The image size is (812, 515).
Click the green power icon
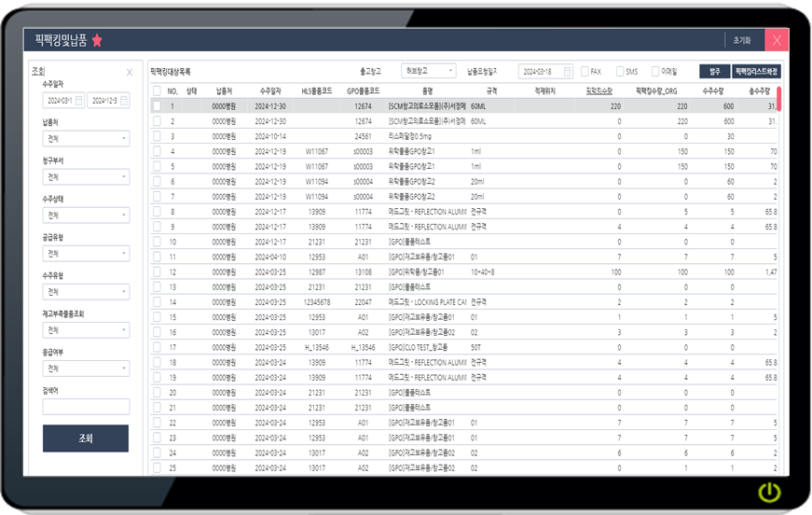pos(769,492)
